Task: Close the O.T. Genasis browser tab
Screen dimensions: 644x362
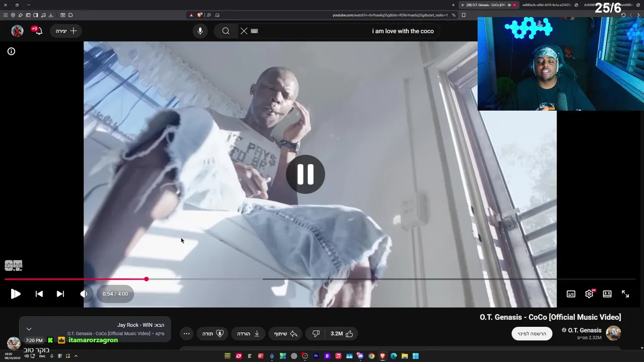Action: click(462, 5)
